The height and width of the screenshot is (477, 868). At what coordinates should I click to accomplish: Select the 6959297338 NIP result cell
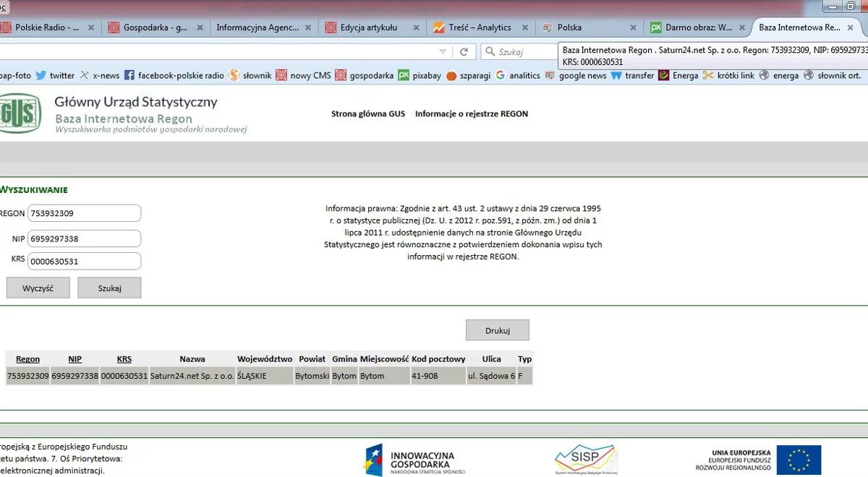coord(75,376)
